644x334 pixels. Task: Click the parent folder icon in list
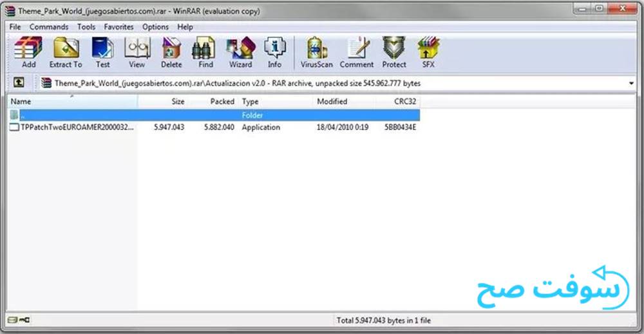[x=14, y=115]
